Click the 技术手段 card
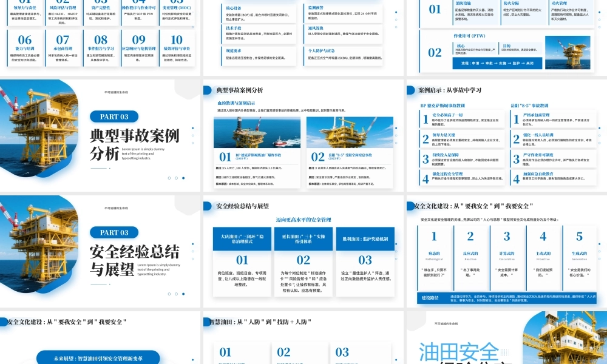This screenshot has height=364, width=607. coord(260,33)
